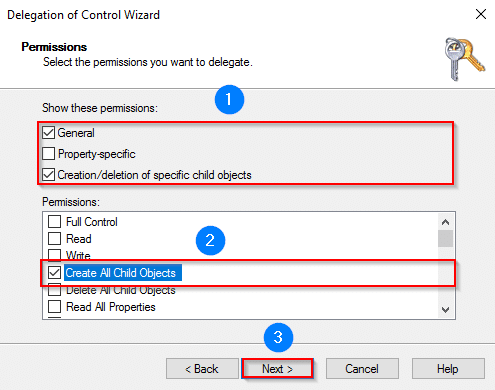Image resolution: width=495 pixels, height=390 pixels.
Task: Proceed with the Next button
Action: [277, 369]
